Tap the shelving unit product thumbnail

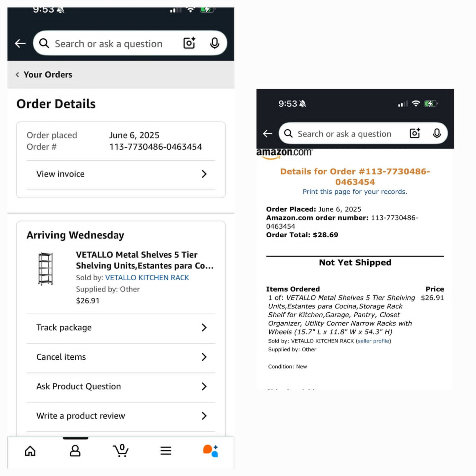[45, 268]
